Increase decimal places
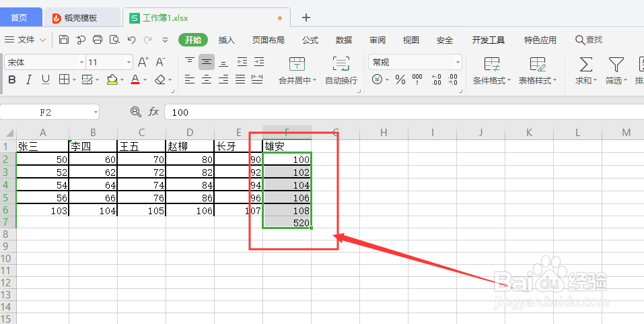 (436, 79)
